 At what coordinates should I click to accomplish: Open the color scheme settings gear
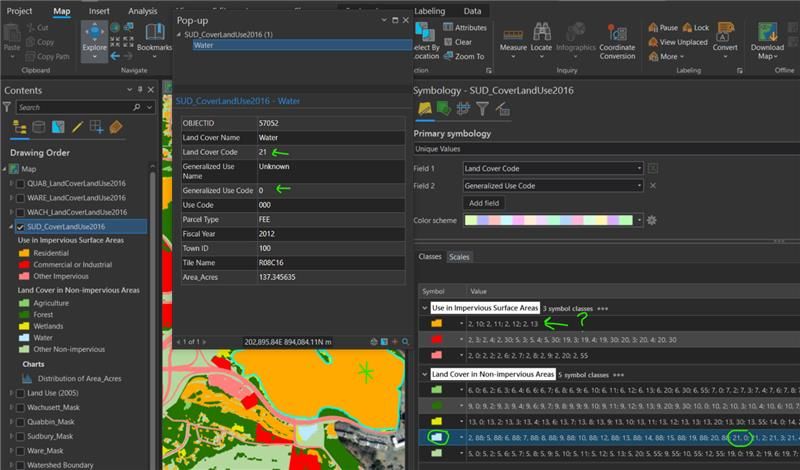652,220
